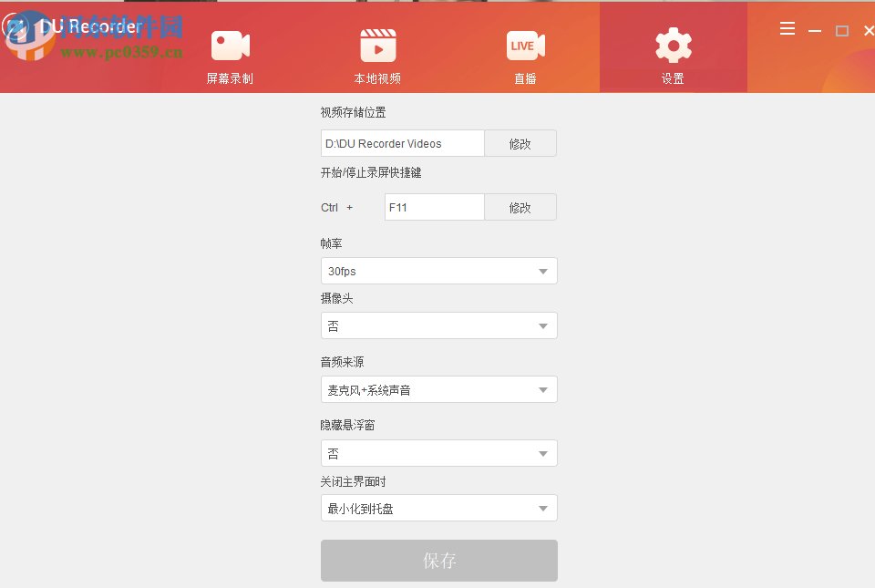875x588 pixels.
Task: Open the 音频来源 audio source dropdown
Action: click(438, 389)
